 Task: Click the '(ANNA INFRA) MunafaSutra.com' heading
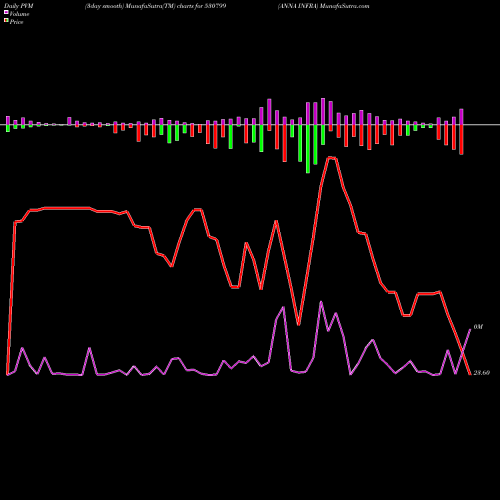(323, 6)
